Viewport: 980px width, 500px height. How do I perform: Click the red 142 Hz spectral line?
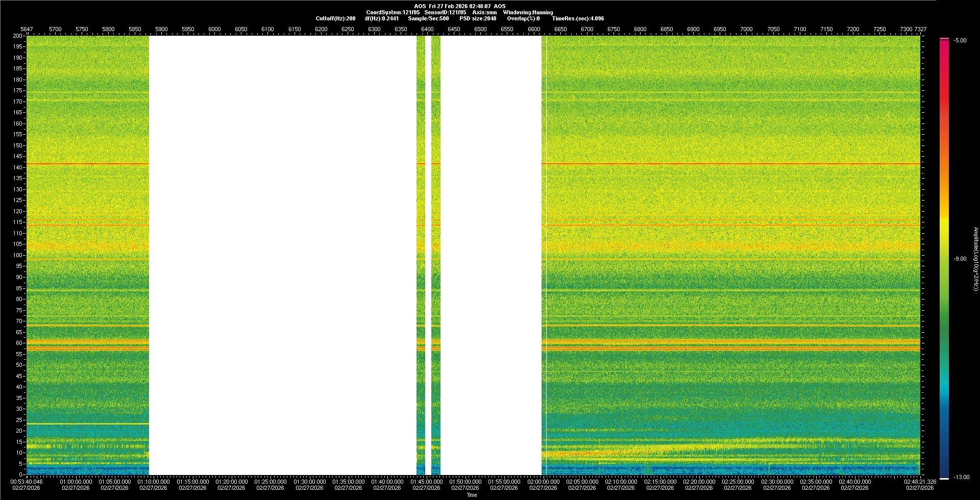715,164
